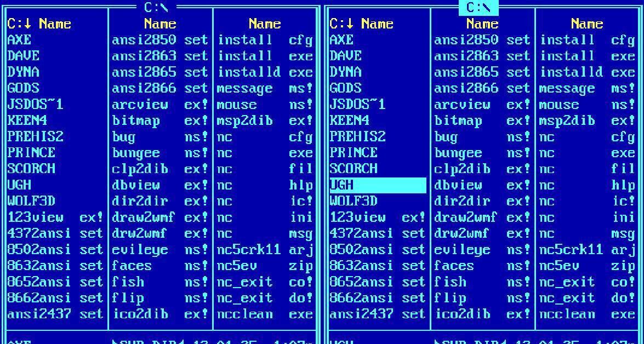This screenshot has width=644, height=344.
Task: Open WOLF3D directory in the left panel
Action: pyautogui.click(x=32, y=201)
